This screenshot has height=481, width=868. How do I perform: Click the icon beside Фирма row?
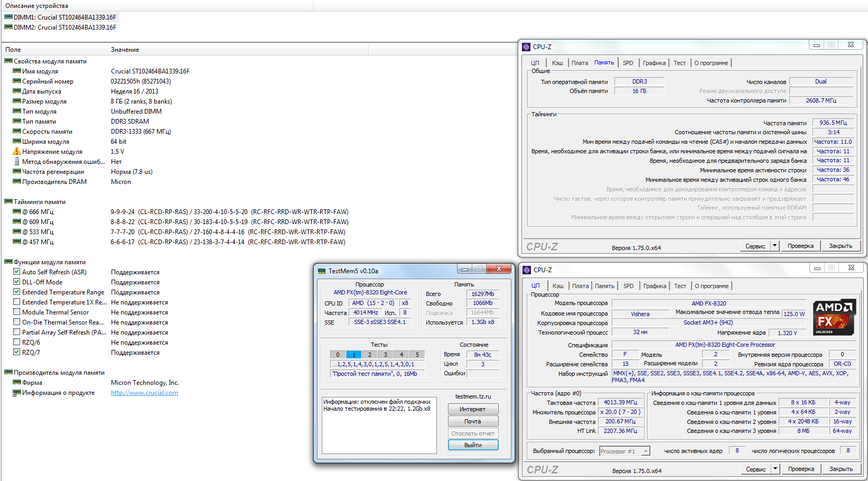[17, 382]
